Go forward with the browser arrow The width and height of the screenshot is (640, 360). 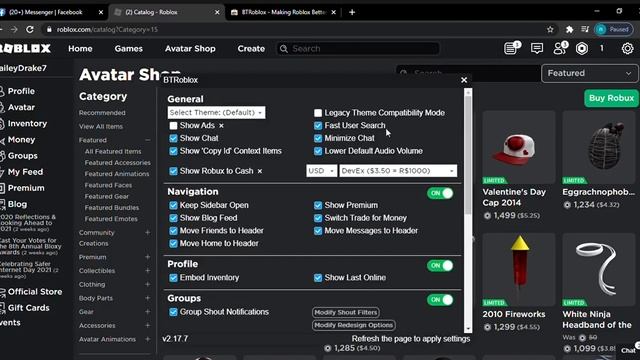[x=14, y=29]
